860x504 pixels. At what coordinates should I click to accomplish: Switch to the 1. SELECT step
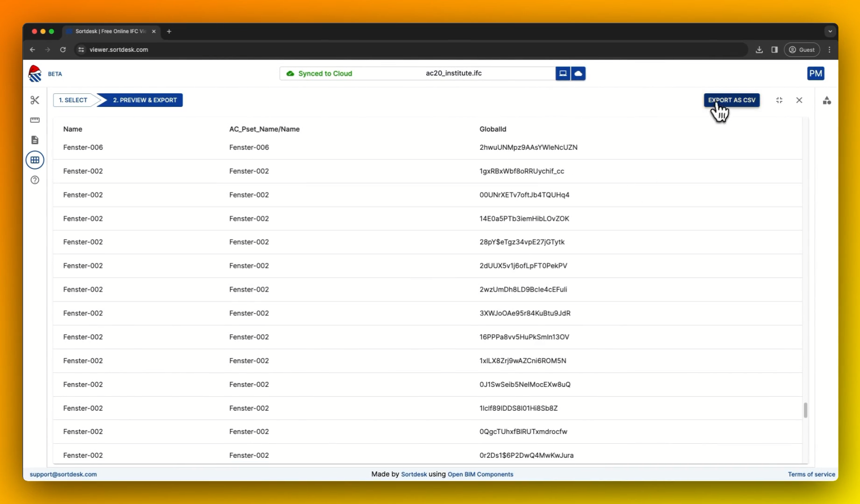(x=73, y=100)
